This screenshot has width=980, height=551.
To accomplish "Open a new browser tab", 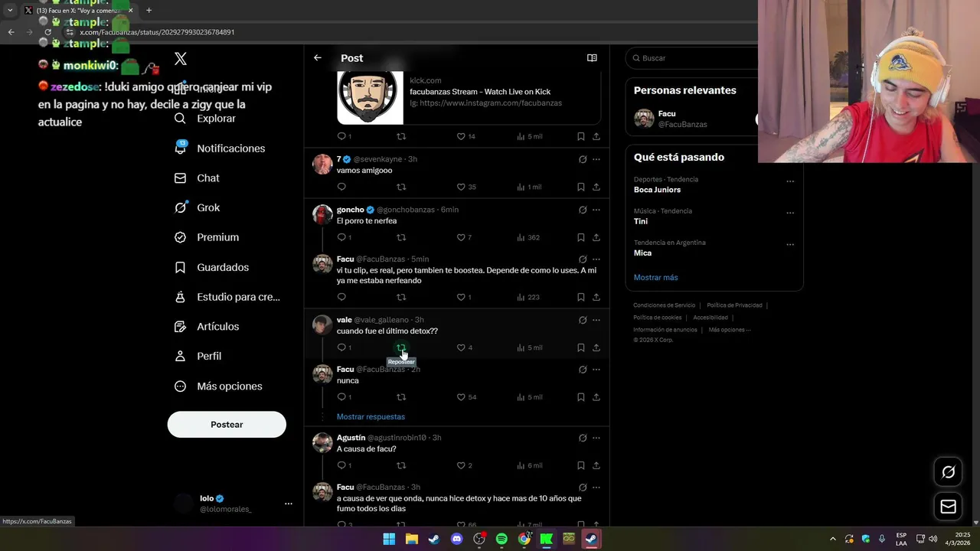I will point(149,11).
